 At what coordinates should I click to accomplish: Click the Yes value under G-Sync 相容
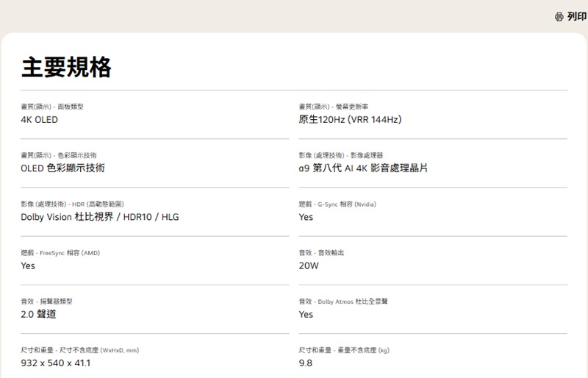(x=306, y=217)
